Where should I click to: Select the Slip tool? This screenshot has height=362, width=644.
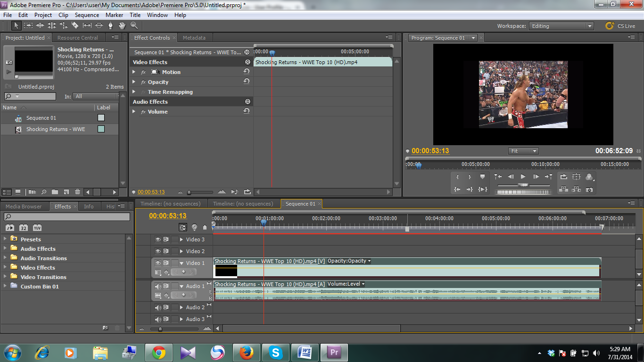pos(87,25)
